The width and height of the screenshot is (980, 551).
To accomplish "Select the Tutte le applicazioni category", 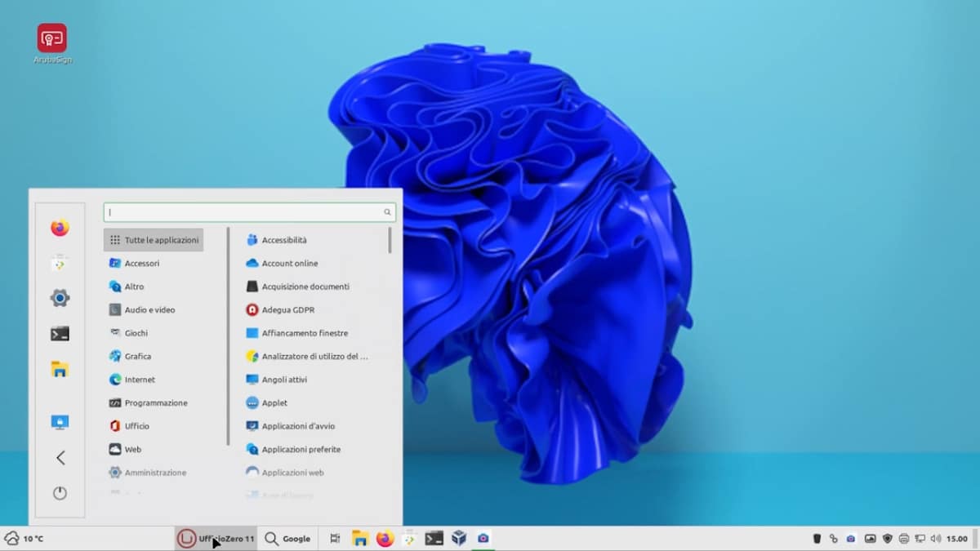I will tap(154, 240).
